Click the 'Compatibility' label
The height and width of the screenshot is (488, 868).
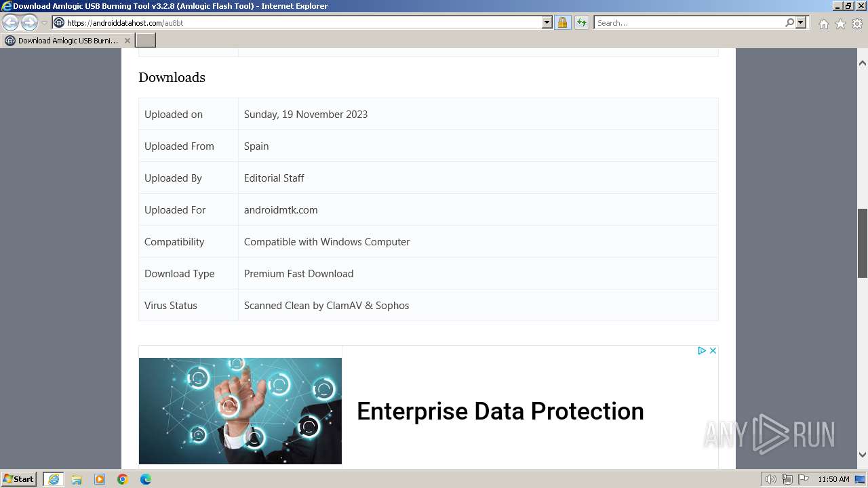coord(174,241)
